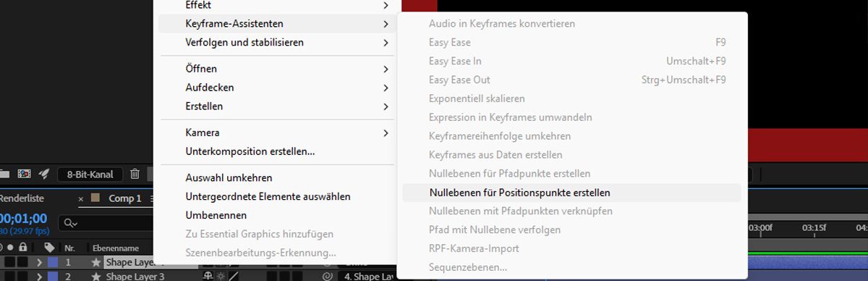The height and width of the screenshot is (281, 868).
Task: Select Audio in Keyframes konvertieren
Action: [571, 24]
